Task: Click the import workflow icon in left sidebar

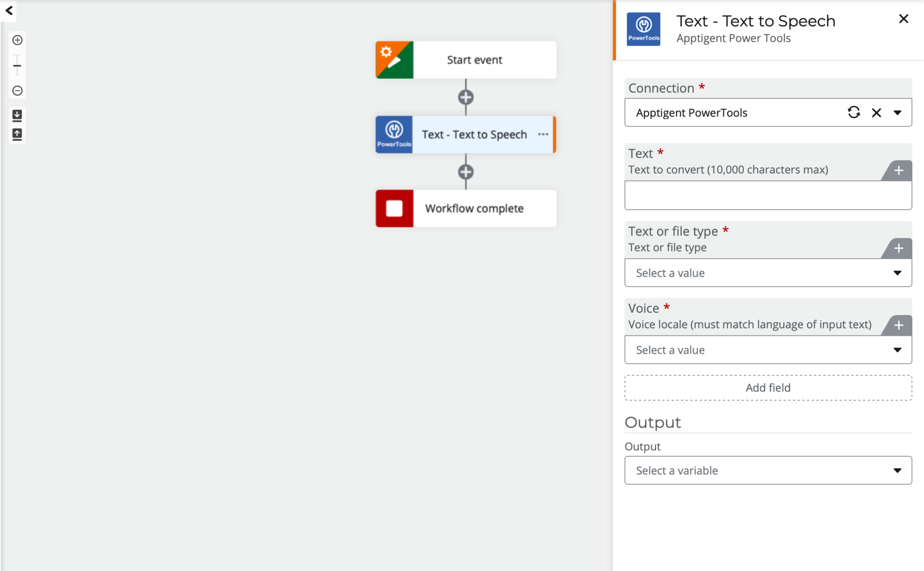Action: pos(17,134)
